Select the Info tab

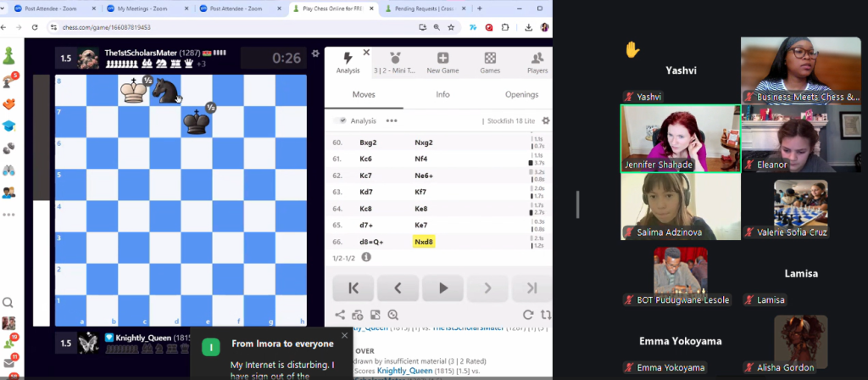point(442,95)
